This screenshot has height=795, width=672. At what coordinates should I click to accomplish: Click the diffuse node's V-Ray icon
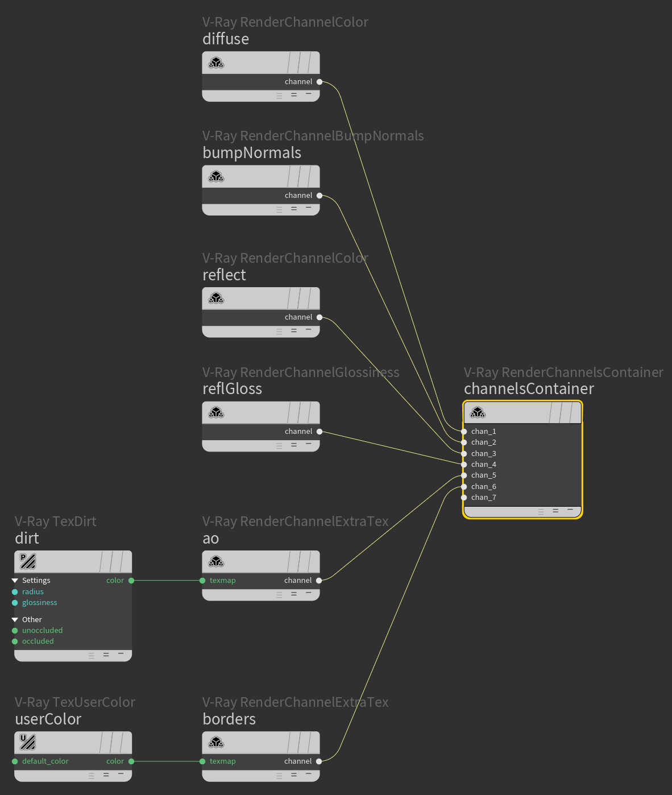tap(216, 63)
